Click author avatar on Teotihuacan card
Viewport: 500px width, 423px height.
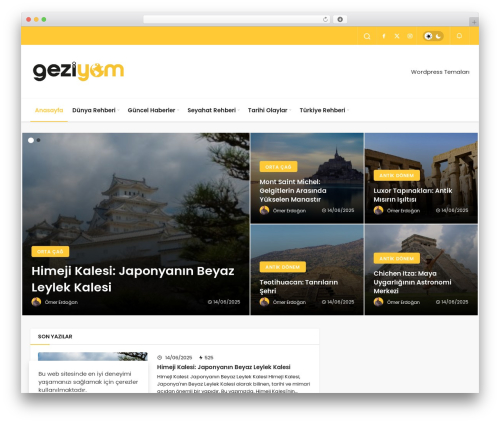point(264,302)
